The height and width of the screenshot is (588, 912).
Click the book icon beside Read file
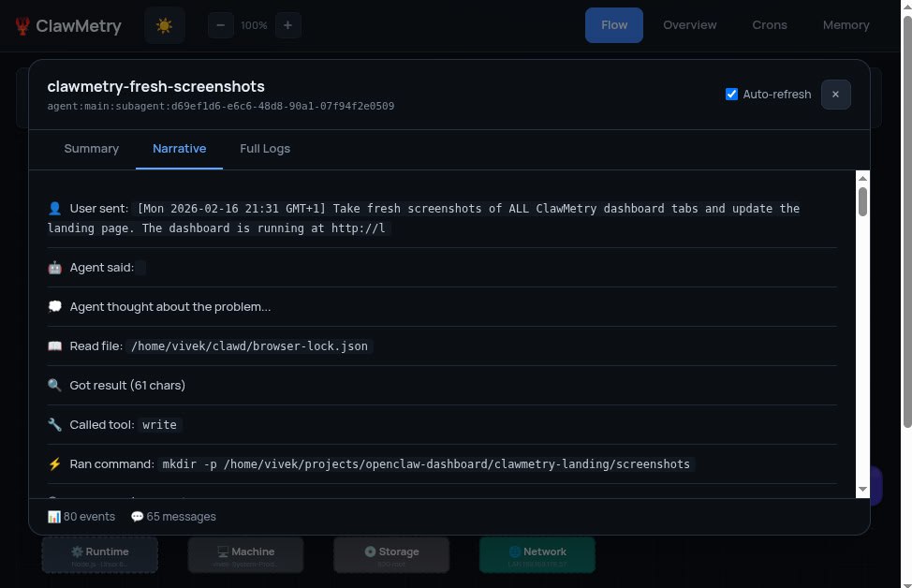[54, 346]
